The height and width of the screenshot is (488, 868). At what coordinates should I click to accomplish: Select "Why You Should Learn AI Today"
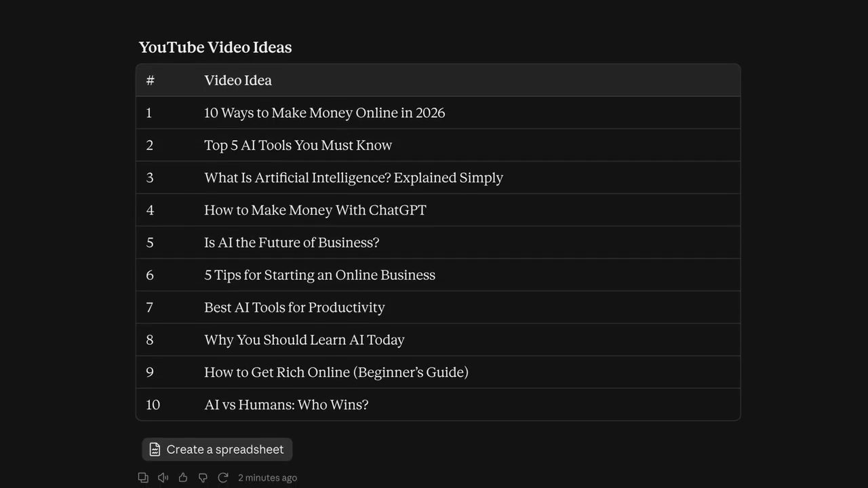[304, 340]
